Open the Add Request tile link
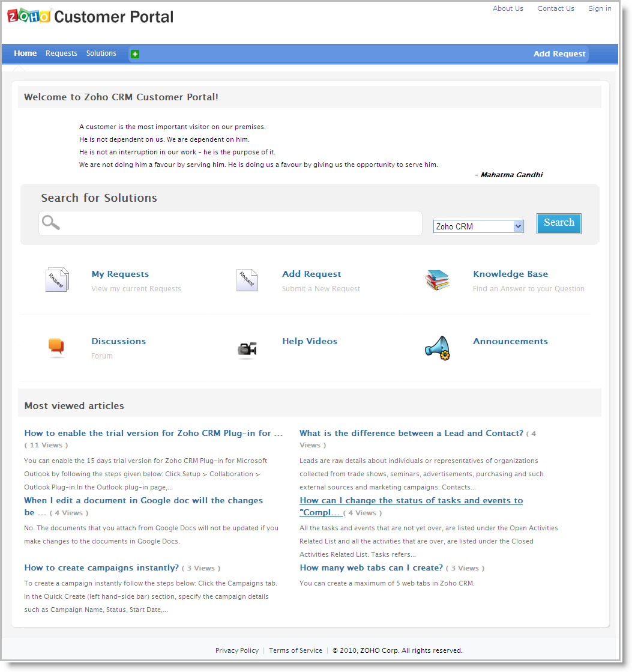The height and width of the screenshot is (672, 632). pos(311,274)
